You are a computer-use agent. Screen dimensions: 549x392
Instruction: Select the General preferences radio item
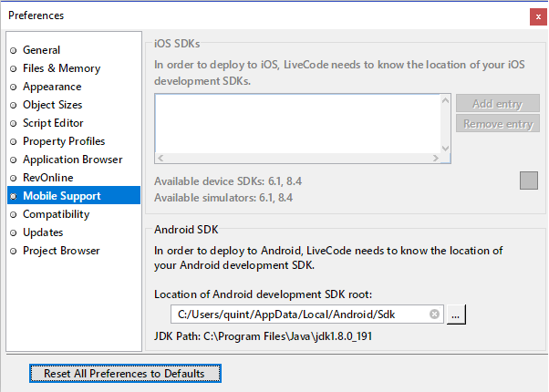pos(41,50)
